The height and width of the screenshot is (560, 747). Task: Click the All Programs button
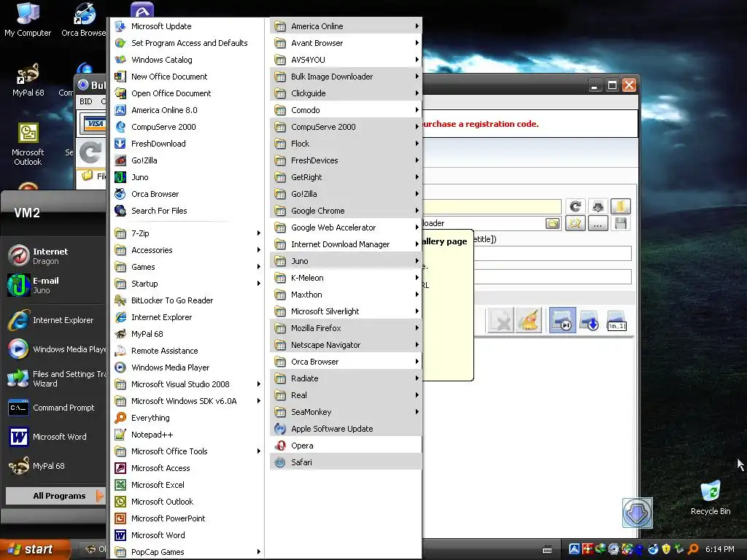click(55, 496)
